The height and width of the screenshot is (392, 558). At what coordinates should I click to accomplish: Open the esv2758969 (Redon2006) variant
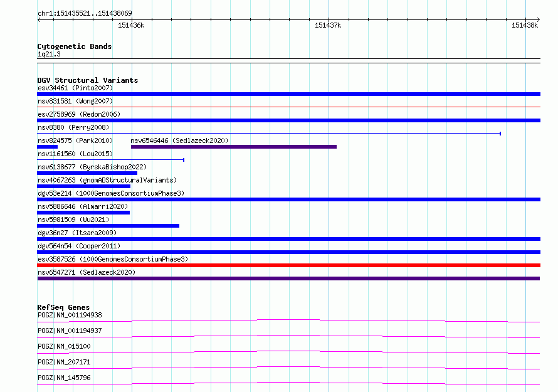(x=79, y=114)
